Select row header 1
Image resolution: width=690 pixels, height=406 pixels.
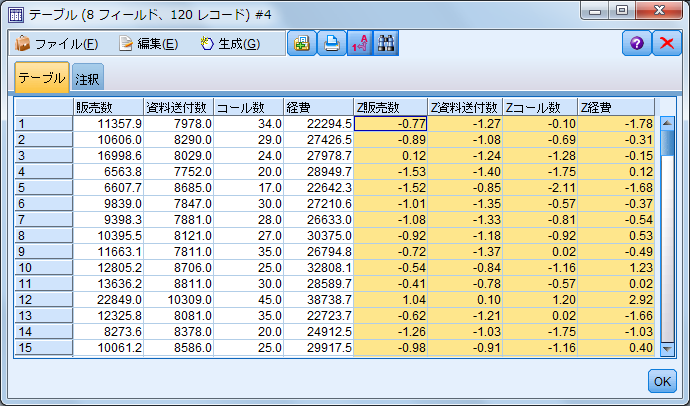[44, 124]
